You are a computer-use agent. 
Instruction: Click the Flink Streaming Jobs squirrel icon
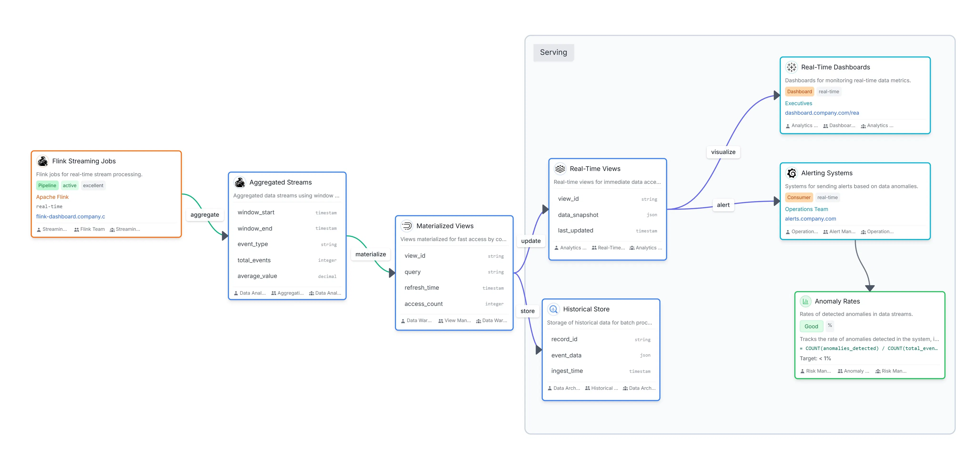tap(43, 161)
